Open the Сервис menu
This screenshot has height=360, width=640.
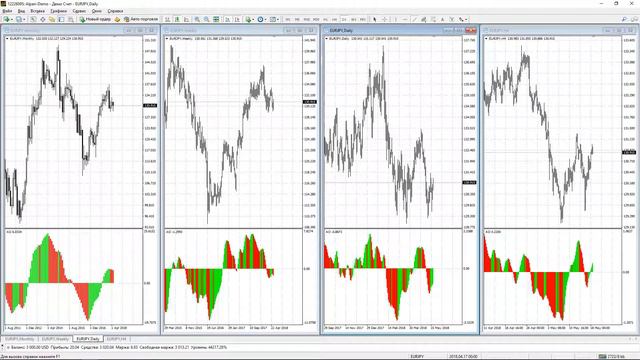point(79,11)
